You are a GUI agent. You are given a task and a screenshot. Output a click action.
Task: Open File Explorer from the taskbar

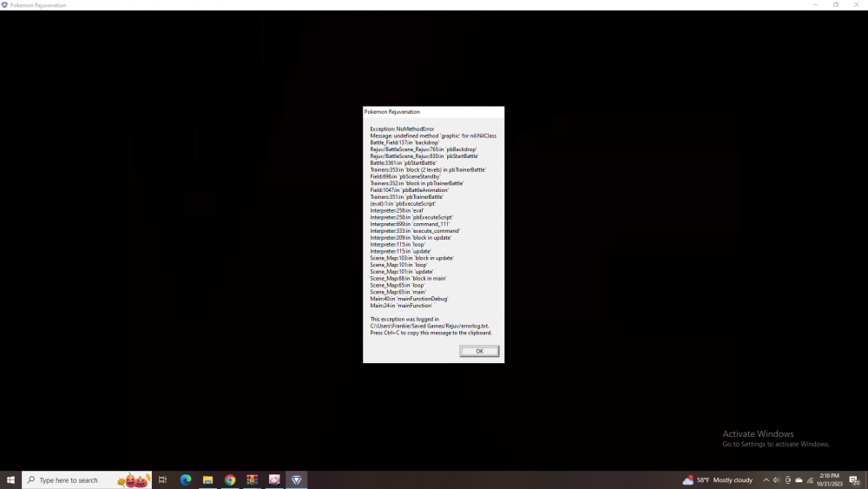tap(207, 479)
